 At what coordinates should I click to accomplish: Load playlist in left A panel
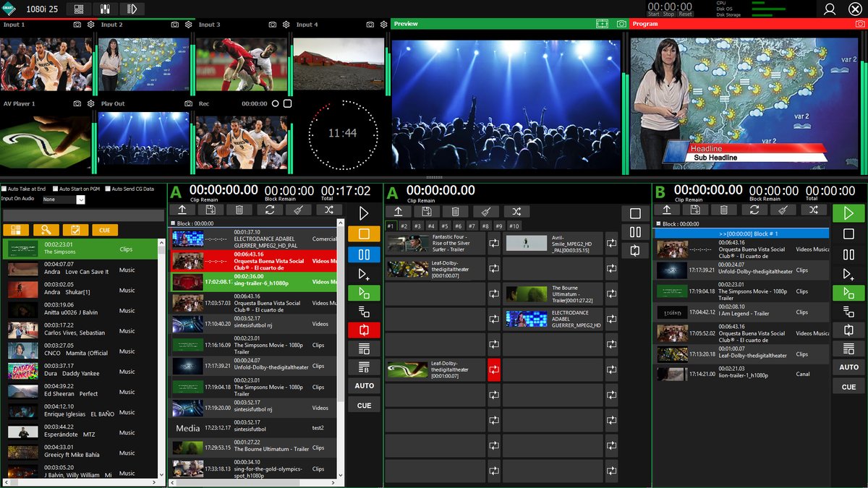(182, 210)
